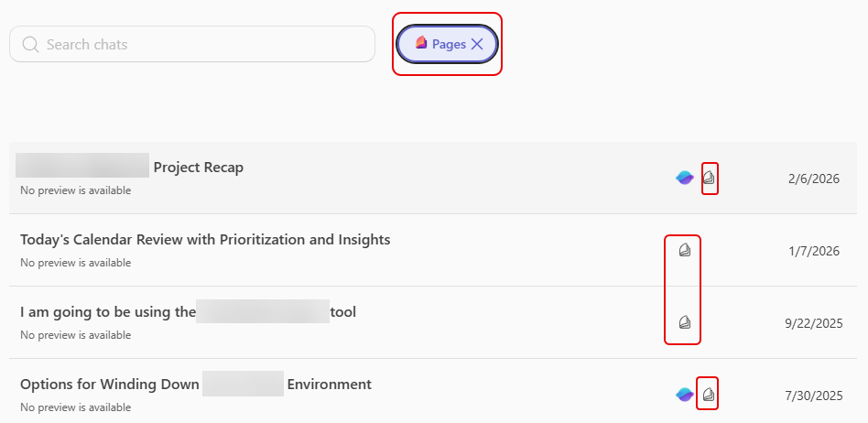Viewport: 868px width, 423px height.
Task: Click the page icon in the 9/22/2025 row
Action: click(684, 322)
